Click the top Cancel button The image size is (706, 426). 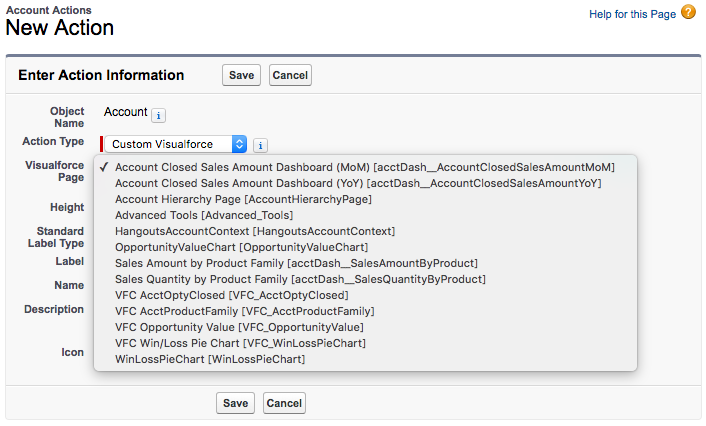click(x=290, y=75)
